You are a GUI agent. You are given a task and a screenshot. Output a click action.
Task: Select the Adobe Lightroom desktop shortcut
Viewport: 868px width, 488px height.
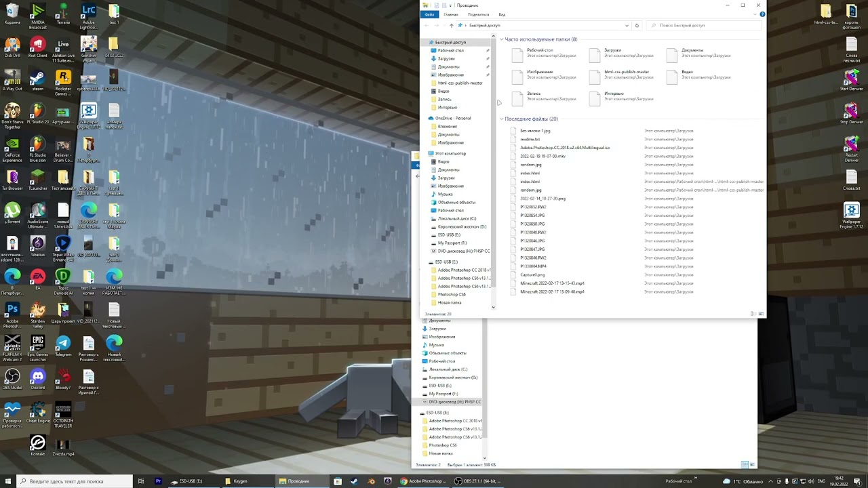point(88,16)
